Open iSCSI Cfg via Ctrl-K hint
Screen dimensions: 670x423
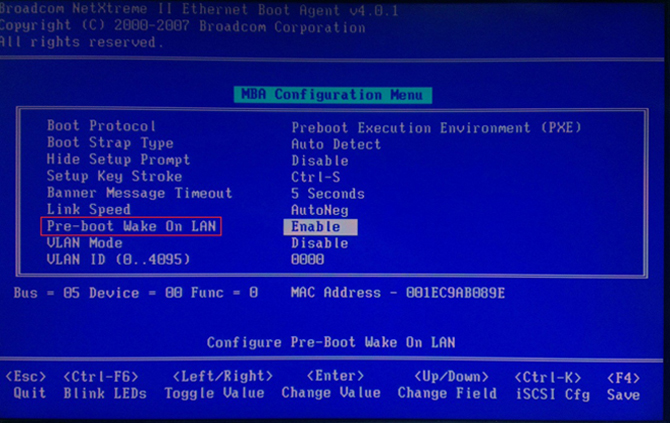[552, 386]
